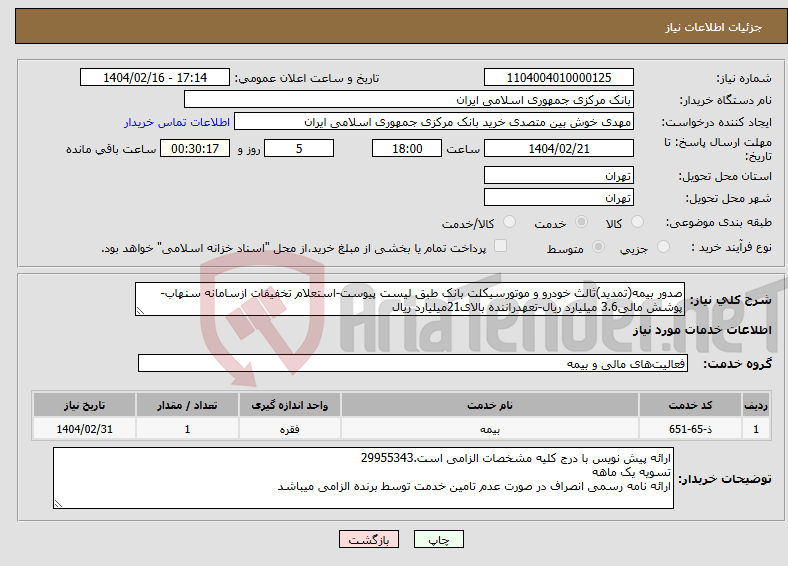Image resolution: width=788 pixels, height=566 pixels.
Task: Click the request creator name field
Action: click(434, 122)
